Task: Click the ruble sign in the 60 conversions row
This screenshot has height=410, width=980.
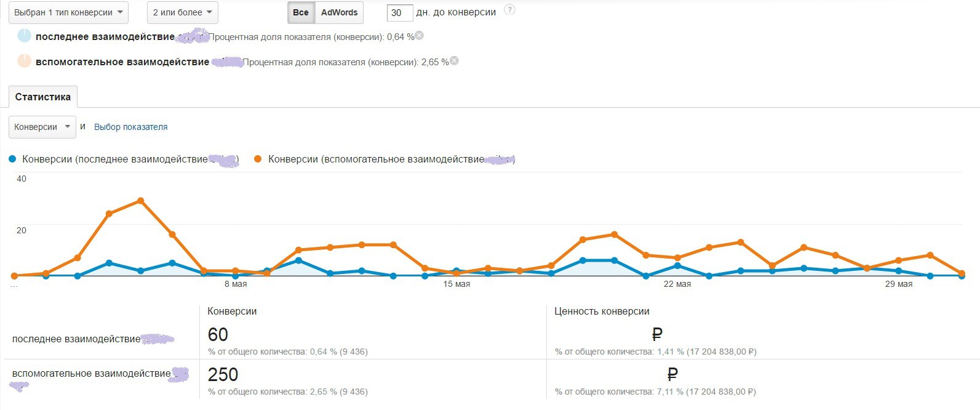Action: pyautogui.click(x=657, y=334)
